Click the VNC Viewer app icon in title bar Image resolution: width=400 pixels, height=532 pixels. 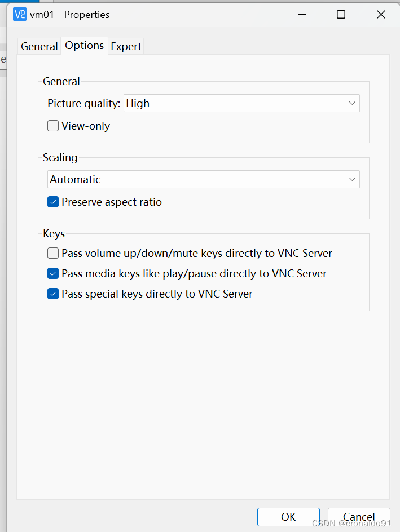click(20, 14)
